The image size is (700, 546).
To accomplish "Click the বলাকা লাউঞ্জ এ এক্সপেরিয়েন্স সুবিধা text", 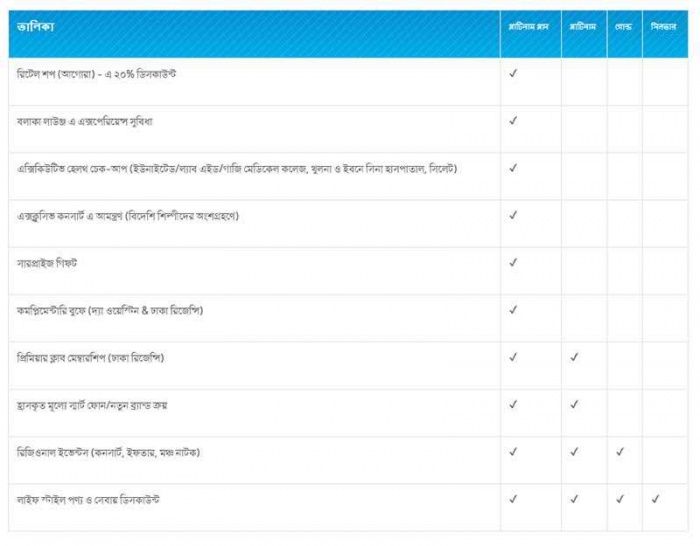I will (84, 121).
